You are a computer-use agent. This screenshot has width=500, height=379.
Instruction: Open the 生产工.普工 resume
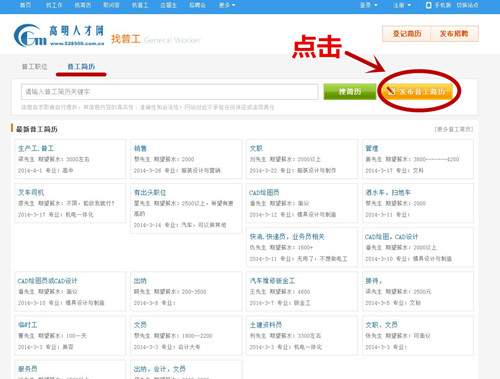36,148
